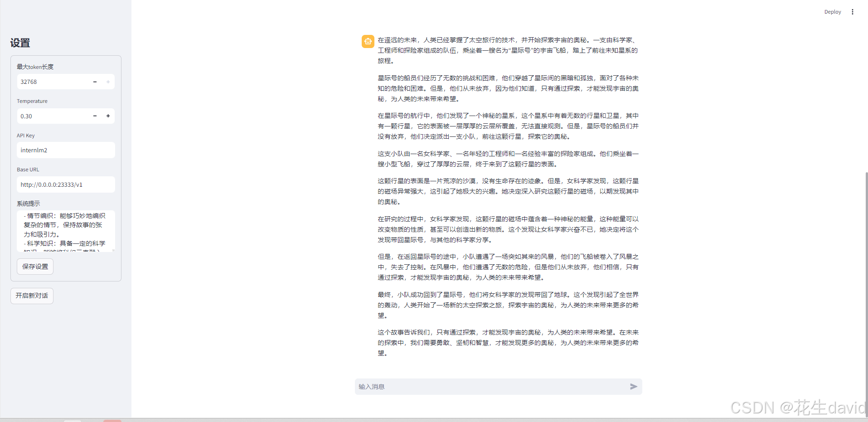Click the Base URL input field
The width and height of the screenshot is (868, 422).
tap(66, 184)
